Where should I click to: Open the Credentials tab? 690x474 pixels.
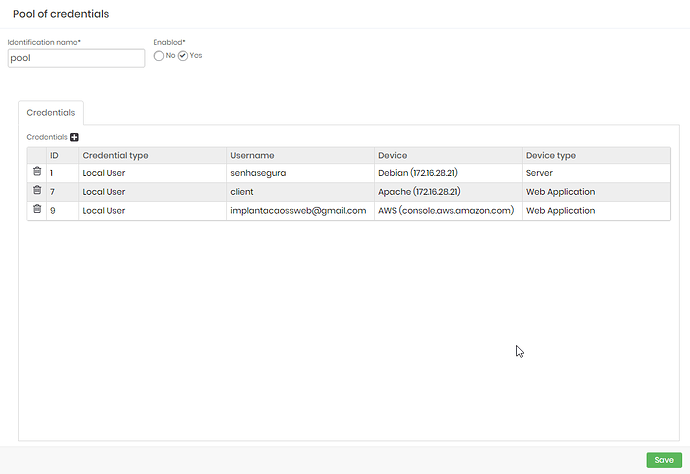click(x=51, y=113)
